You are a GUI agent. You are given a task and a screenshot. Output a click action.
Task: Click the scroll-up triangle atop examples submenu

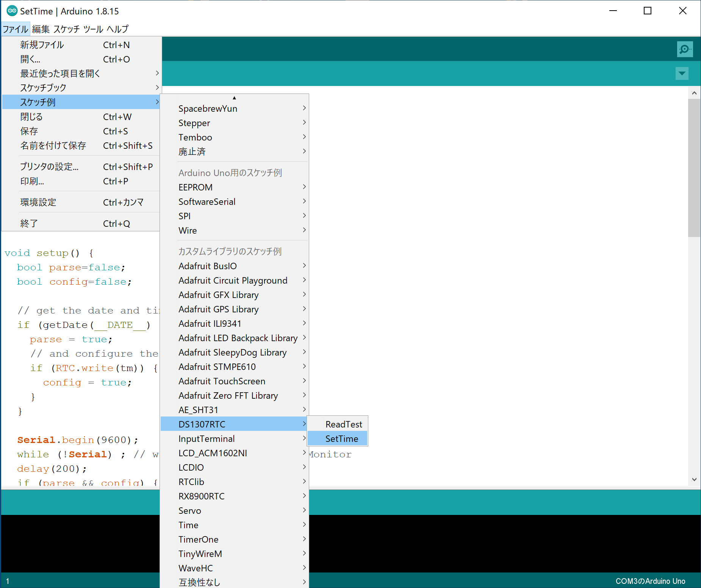coord(234,98)
